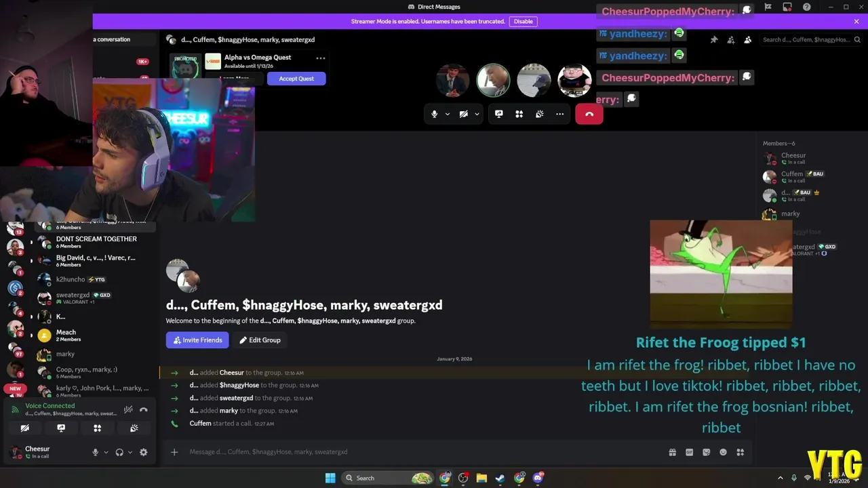Open pinned messages
868x488 pixels.
coord(714,40)
